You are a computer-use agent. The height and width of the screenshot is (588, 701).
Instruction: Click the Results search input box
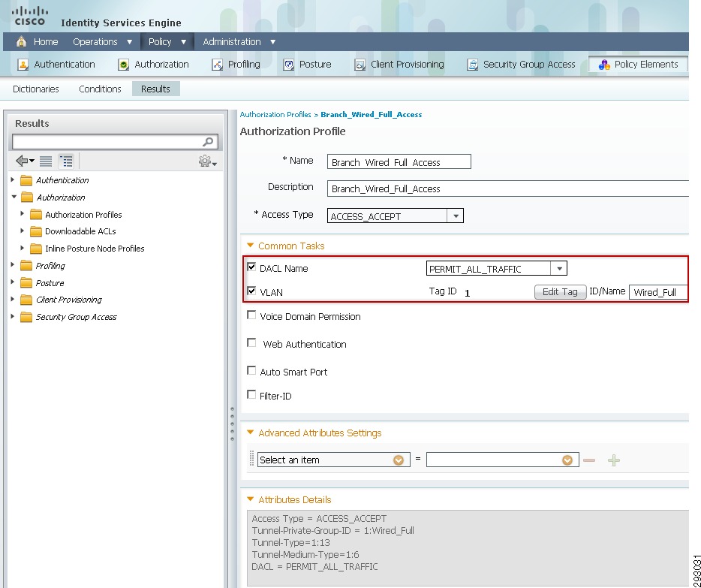116,142
